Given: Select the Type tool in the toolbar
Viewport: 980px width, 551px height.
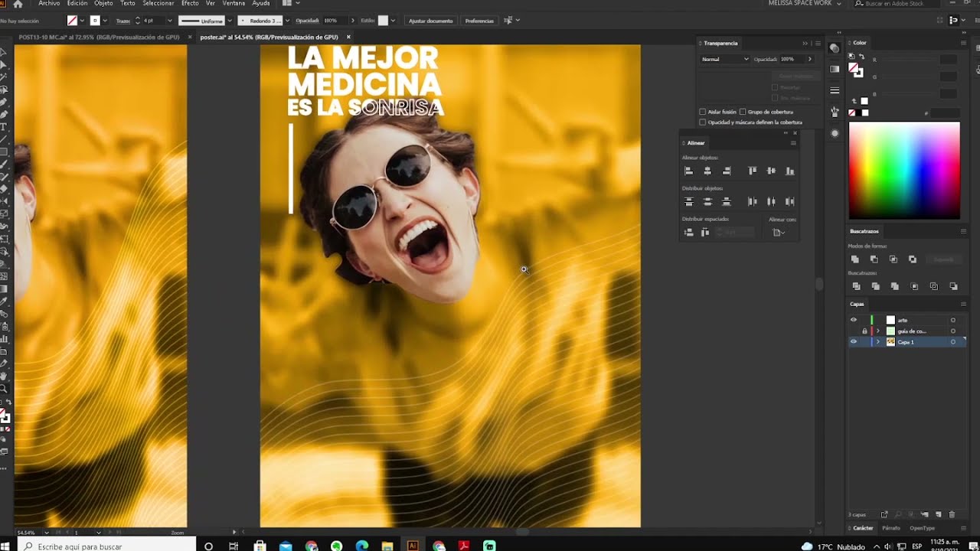Looking at the screenshot, I should pyautogui.click(x=4, y=126).
